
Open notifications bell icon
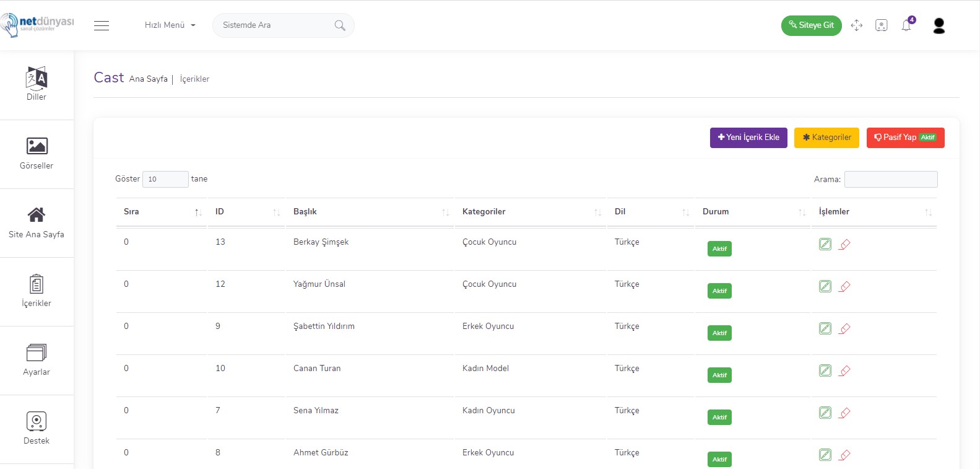(907, 25)
